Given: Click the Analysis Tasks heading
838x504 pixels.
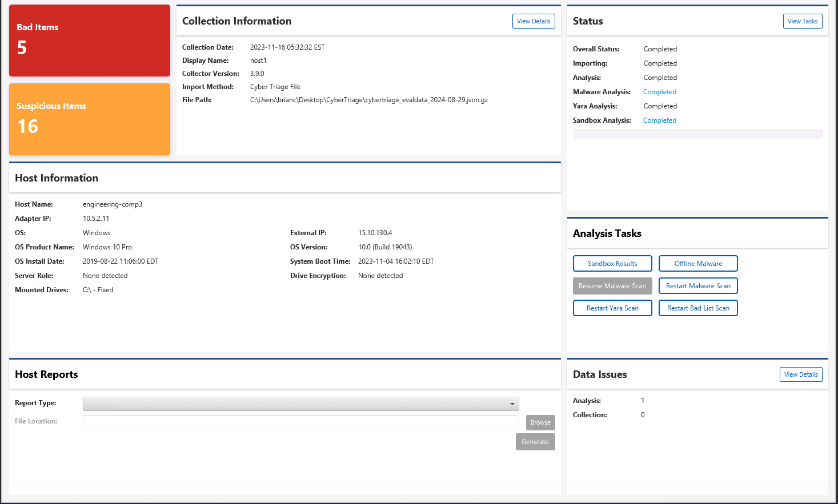Looking at the screenshot, I should tap(607, 233).
